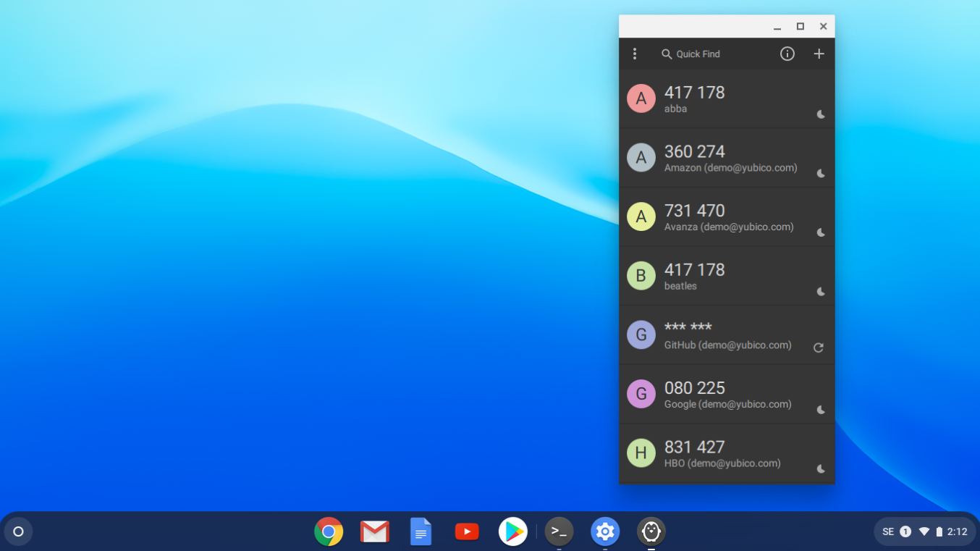Screen dimensions: 980x551
Task: Refresh the GitHub code
Action: tap(819, 348)
